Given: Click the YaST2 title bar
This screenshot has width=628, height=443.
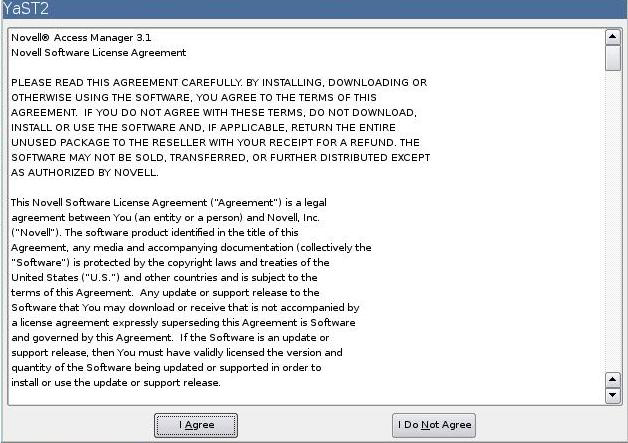Looking at the screenshot, I should [x=314, y=9].
